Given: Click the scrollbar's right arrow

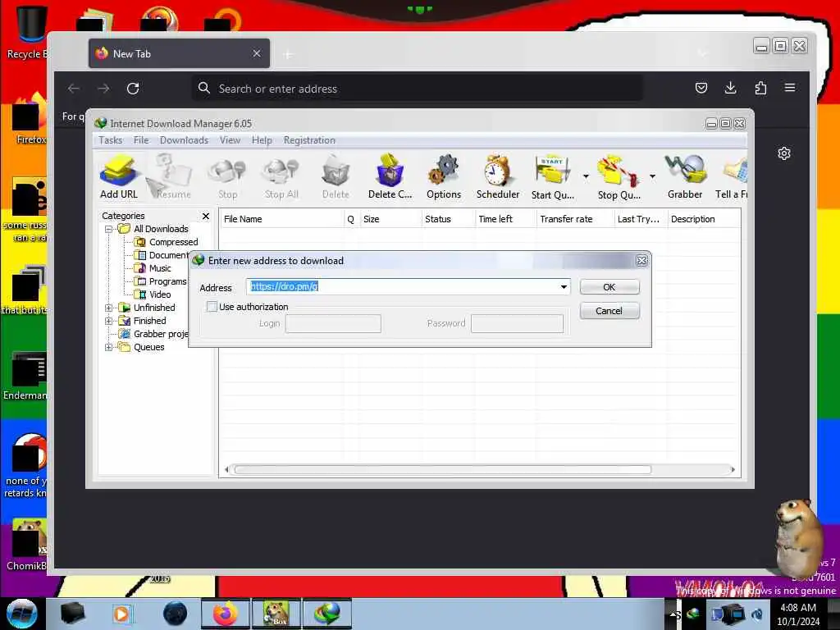Looking at the screenshot, I should pyautogui.click(x=733, y=470).
